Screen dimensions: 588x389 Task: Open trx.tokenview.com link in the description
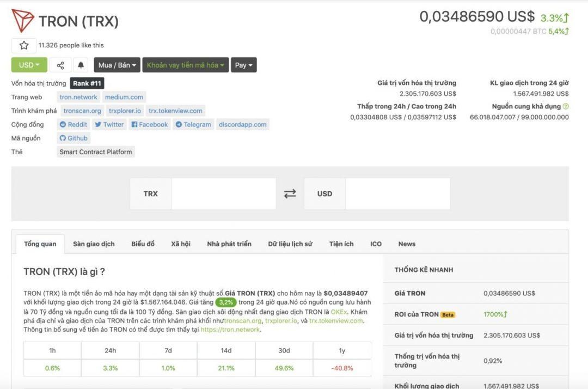point(336,321)
